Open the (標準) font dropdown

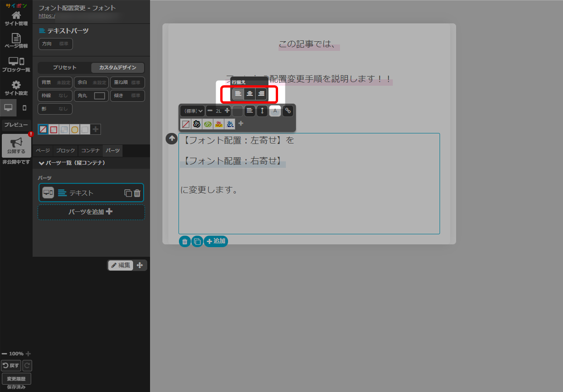click(x=192, y=110)
